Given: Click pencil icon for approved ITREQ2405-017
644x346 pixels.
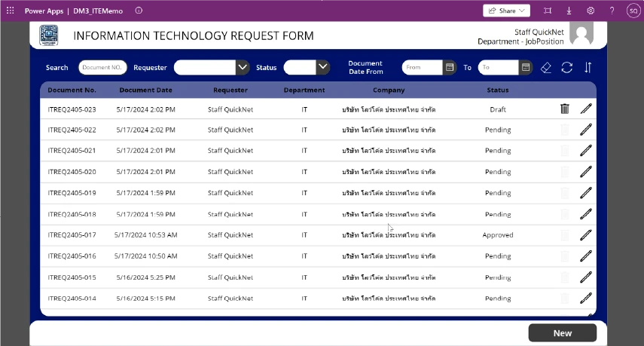Looking at the screenshot, I should (586, 235).
